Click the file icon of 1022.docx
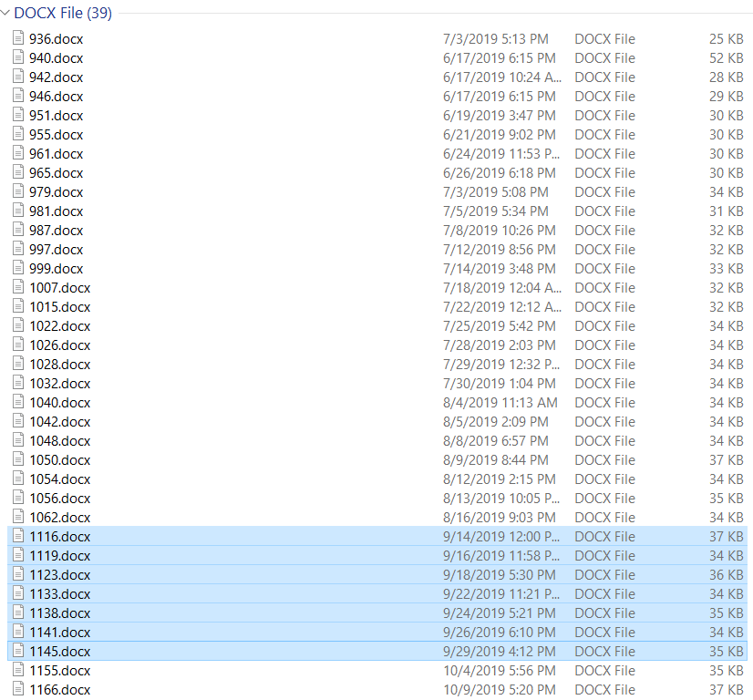This screenshot has height=700, width=753. [x=18, y=325]
